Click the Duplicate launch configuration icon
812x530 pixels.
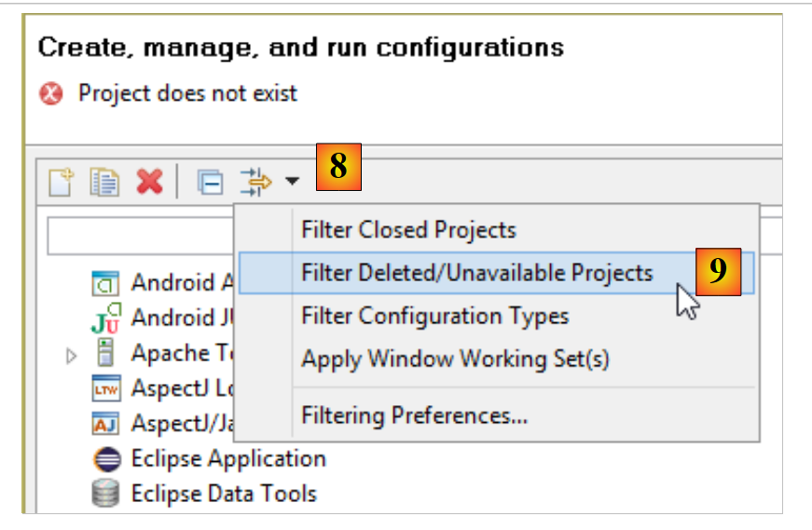[103, 182]
